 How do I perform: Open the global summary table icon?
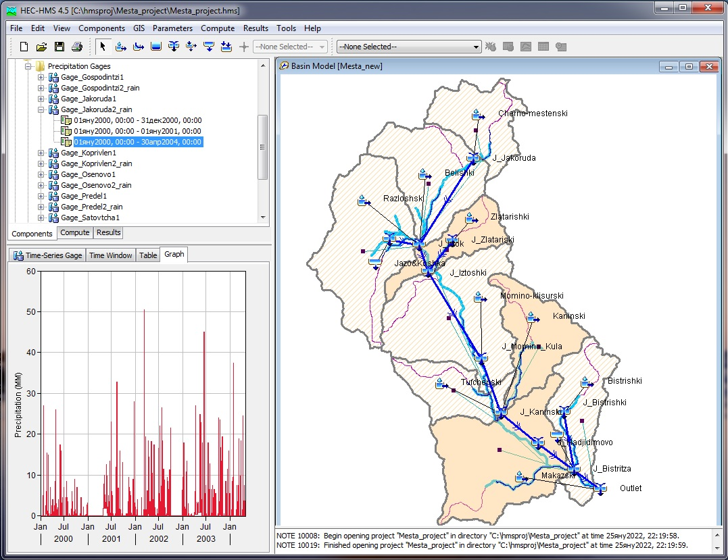pos(508,47)
